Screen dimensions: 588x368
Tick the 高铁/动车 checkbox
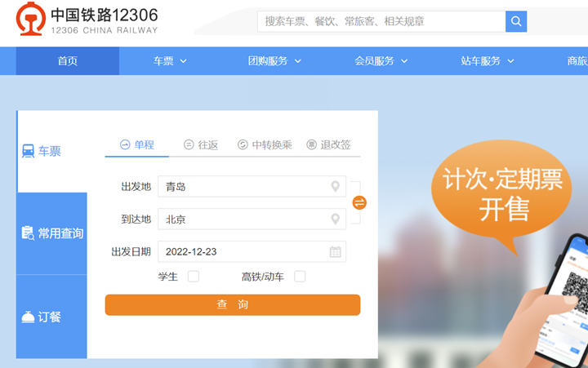tap(300, 277)
